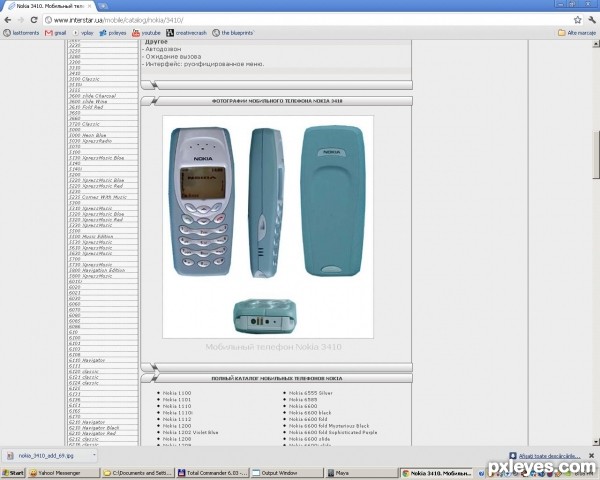Expand the download item options arrow
This screenshot has height=480, width=600.
click(x=94, y=455)
